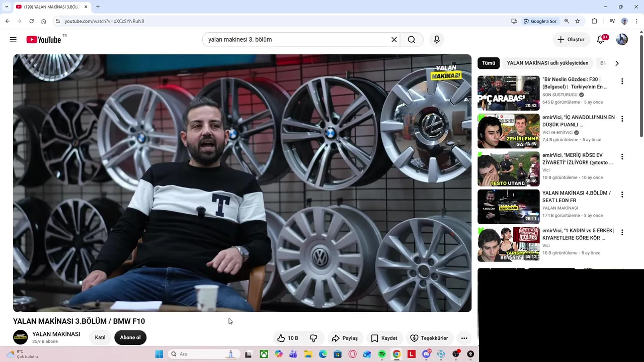Open File Explorer from the taskbar

point(308,354)
